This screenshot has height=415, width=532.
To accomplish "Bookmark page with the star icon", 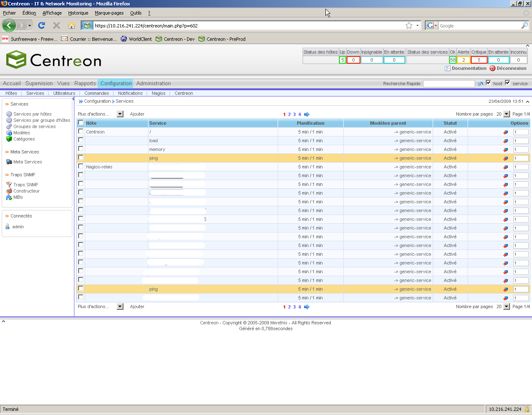I will 409,25.
